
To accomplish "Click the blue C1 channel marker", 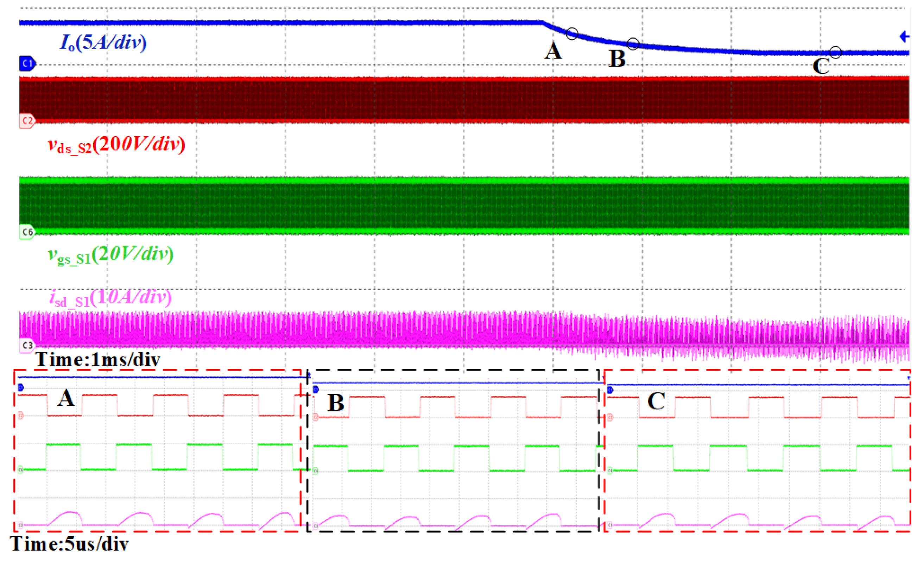I will [x=27, y=64].
